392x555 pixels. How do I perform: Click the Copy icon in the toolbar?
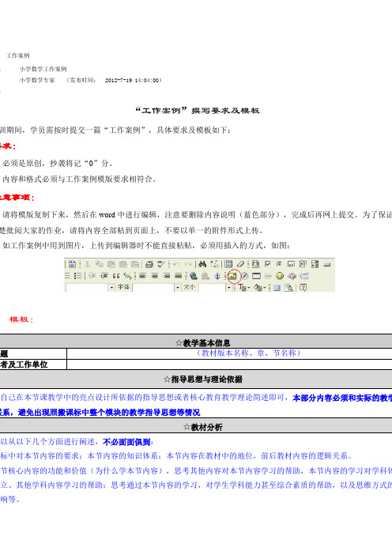coord(99,264)
